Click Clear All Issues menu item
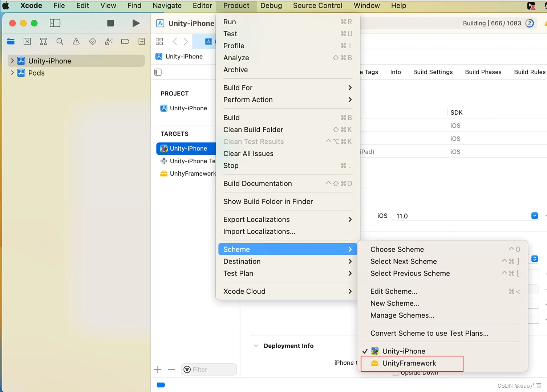This screenshot has width=547, height=392. point(288,154)
